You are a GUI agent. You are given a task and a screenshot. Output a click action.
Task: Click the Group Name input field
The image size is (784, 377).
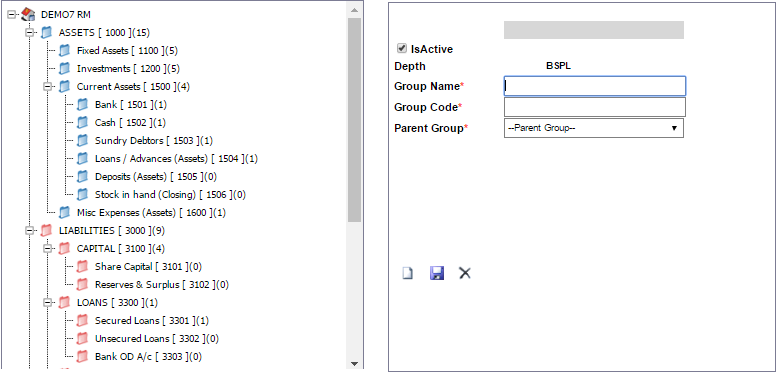point(594,86)
